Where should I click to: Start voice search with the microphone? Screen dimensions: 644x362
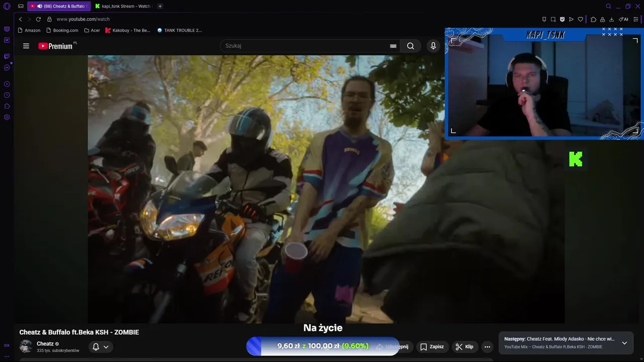(433, 46)
